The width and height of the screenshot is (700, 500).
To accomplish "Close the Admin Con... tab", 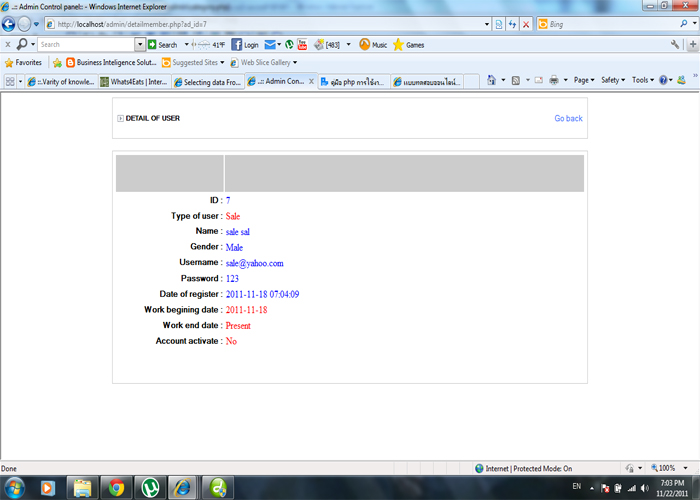I will [311, 81].
